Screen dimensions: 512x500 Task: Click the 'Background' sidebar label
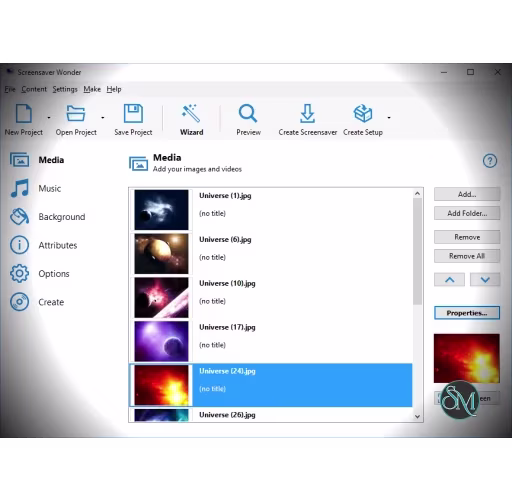point(62,217)
